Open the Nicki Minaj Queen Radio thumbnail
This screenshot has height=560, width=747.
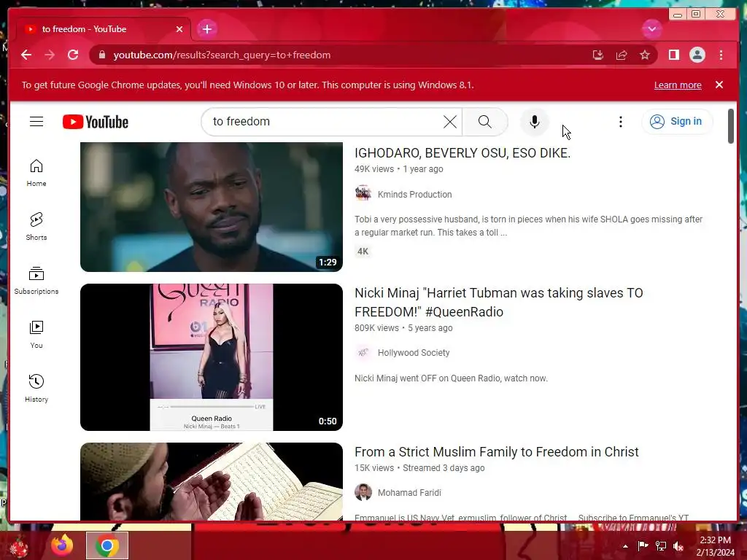click(211, 357)
